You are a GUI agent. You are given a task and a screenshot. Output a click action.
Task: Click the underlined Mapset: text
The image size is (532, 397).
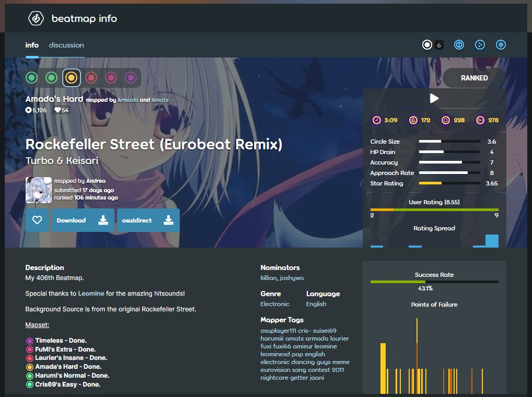pos(37,325)
